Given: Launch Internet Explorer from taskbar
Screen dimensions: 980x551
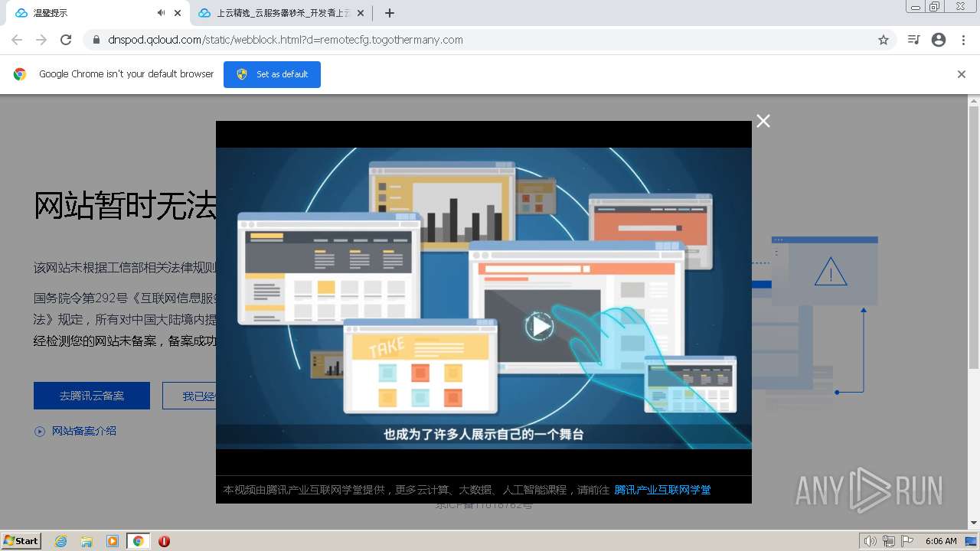Looking at the screenshot, I should (60, 541).
